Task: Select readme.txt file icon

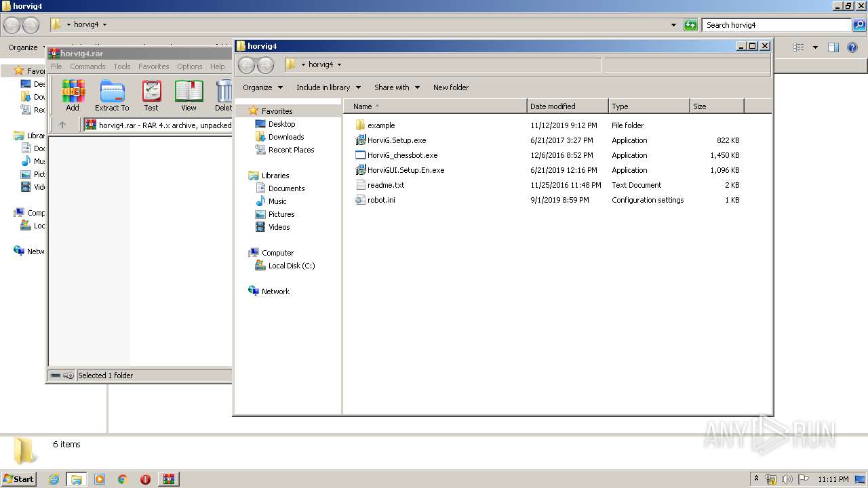Action: (x=361, y=185)
